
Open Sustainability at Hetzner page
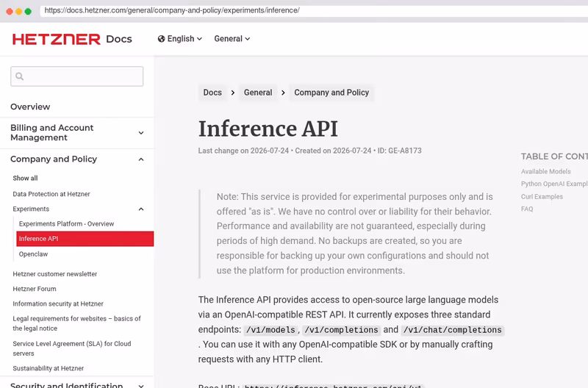coord(48,368)
